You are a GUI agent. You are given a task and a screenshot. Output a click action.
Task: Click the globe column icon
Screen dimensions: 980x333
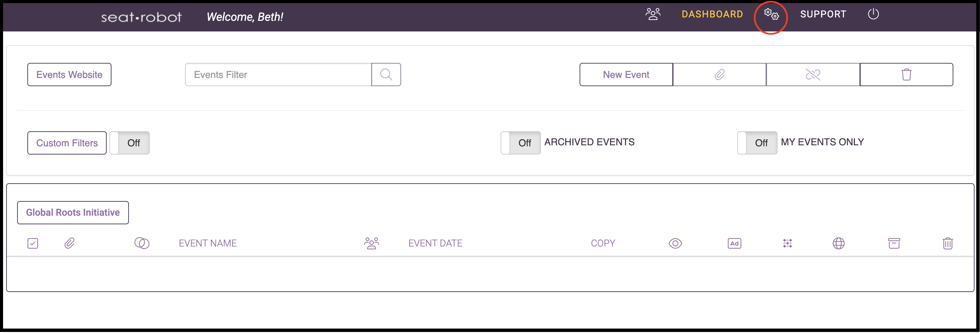[x=838, y=243]
